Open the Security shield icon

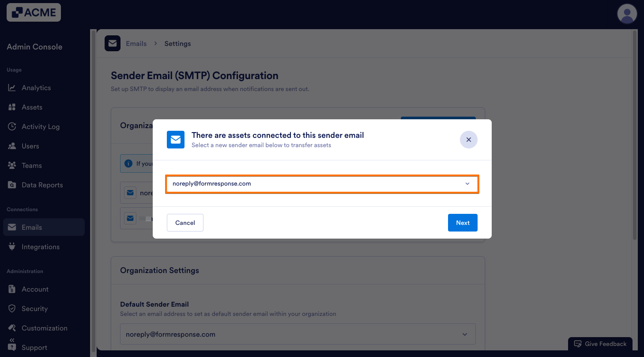[x=13, y=308]
